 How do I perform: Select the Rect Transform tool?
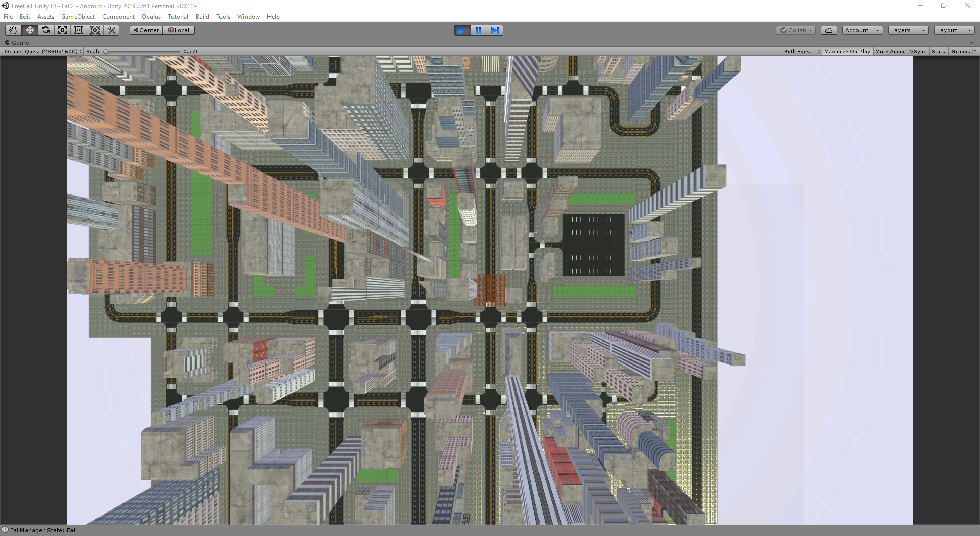(79, 30)
